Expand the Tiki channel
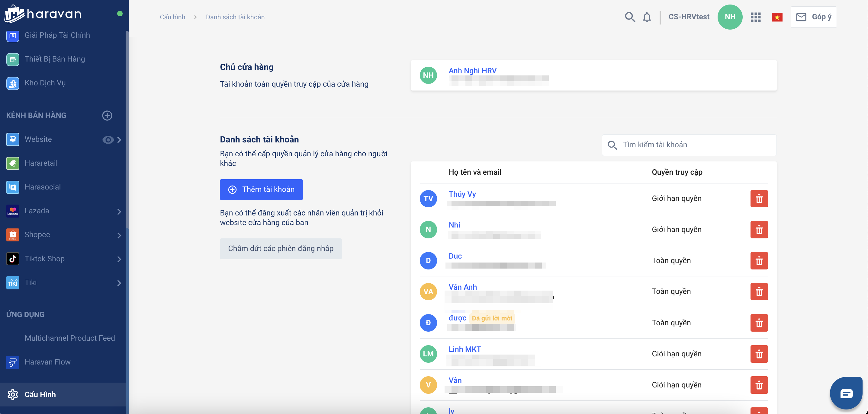 [119, 283]
